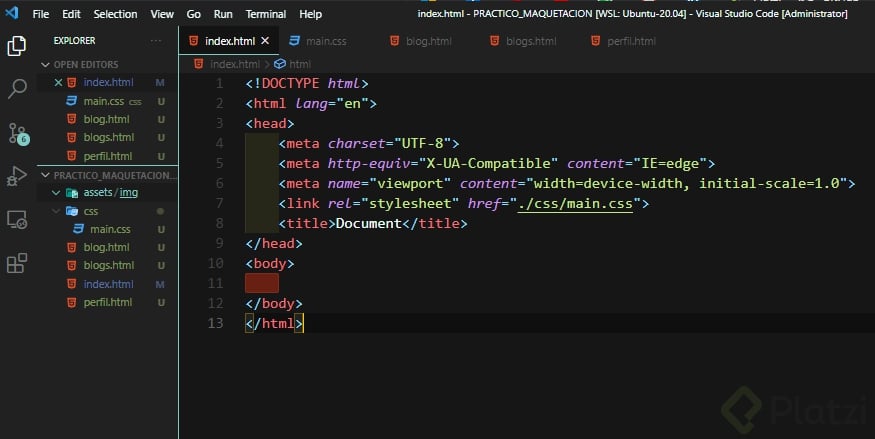The height and width of the screenshot is (439, 875).
Task: Open the Edit menu
Action: click(71, 14)
